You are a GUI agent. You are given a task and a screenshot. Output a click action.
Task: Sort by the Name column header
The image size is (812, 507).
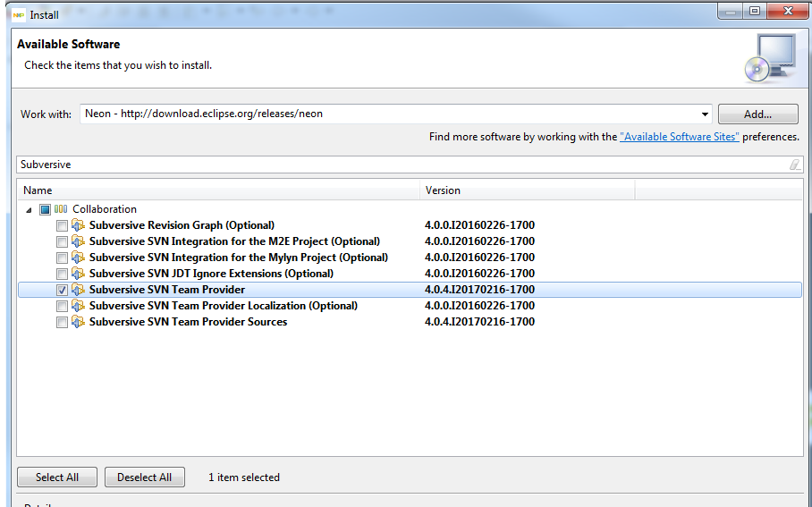pos(218,190)
